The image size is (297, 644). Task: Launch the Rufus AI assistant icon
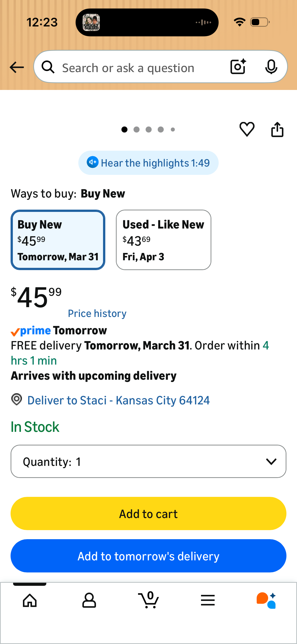pyautogui.click(x=267, y=600)
